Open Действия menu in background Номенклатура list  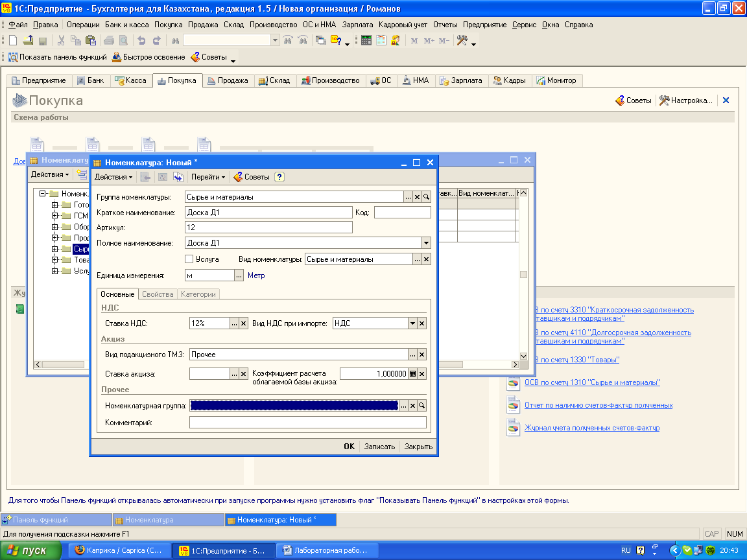click(x=49, y=175)
